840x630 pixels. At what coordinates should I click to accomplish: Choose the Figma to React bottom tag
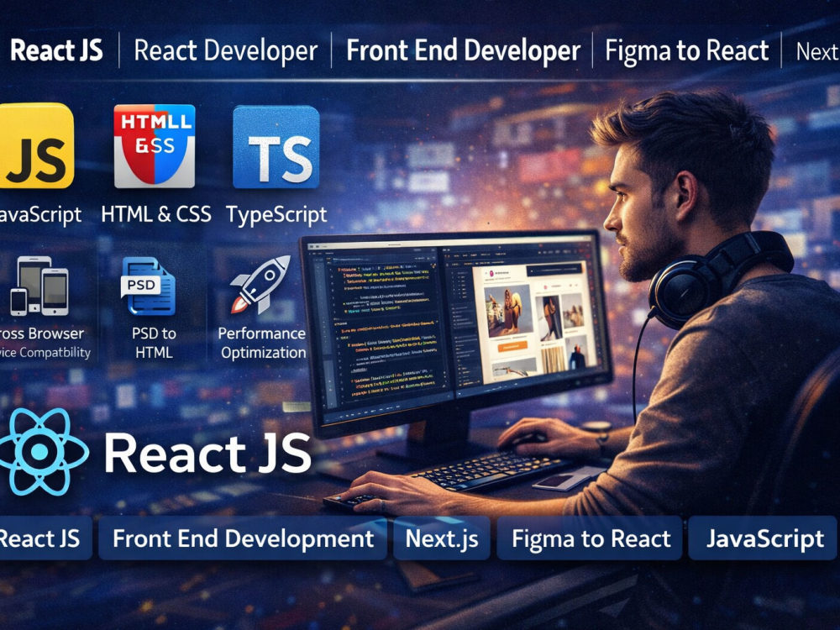pos(590,538)
